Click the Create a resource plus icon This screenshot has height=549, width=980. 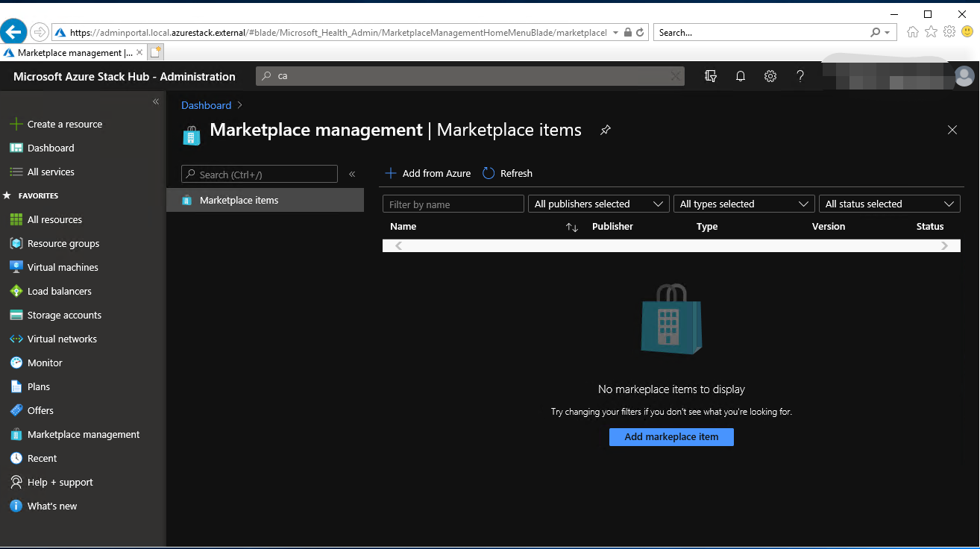point(16,124)
